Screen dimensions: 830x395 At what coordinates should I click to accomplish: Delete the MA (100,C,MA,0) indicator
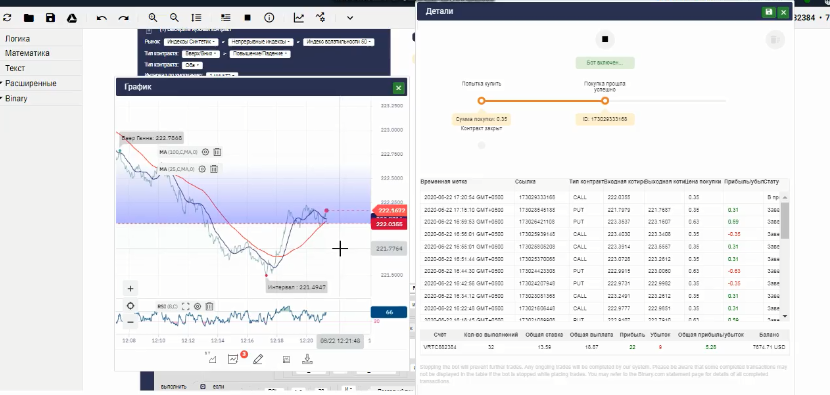[x=217, y=152]
